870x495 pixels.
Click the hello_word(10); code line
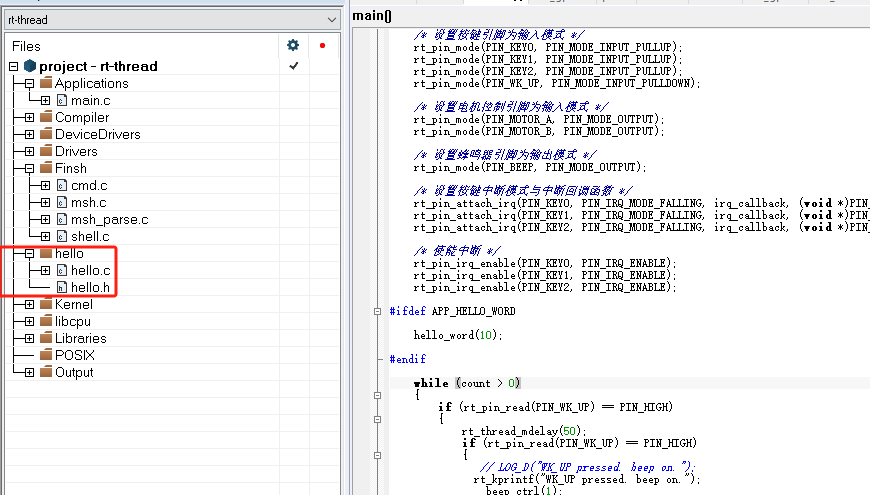coord(458,335)
